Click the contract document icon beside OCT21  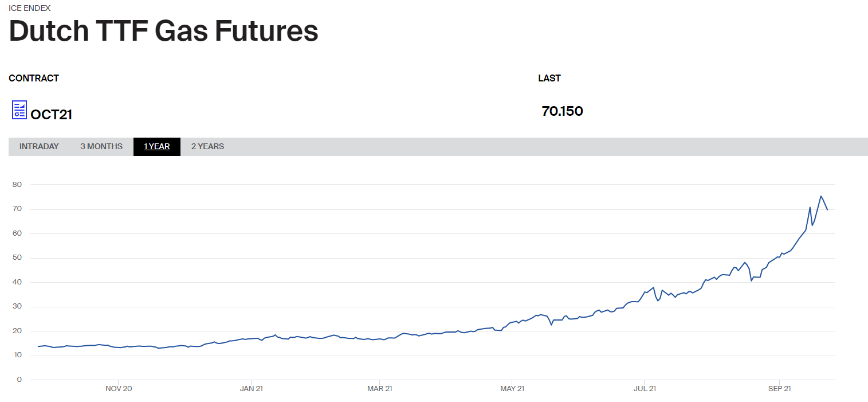19,110
